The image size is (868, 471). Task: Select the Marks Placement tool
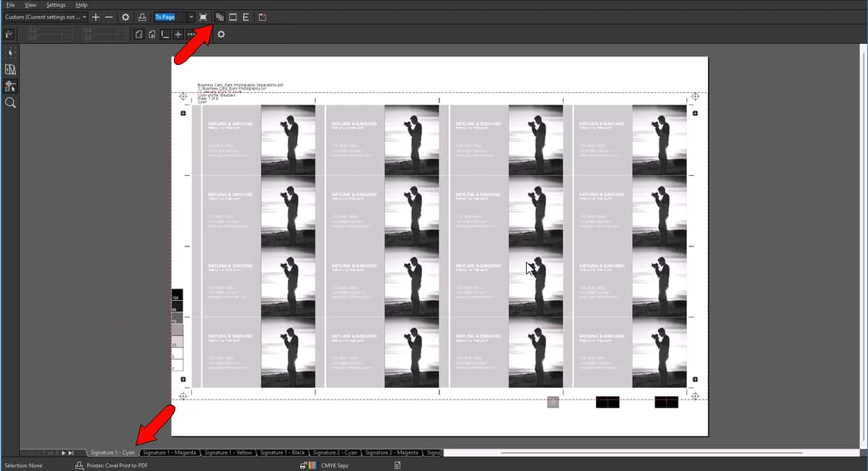pyautogui.click(x=10, y=87)
